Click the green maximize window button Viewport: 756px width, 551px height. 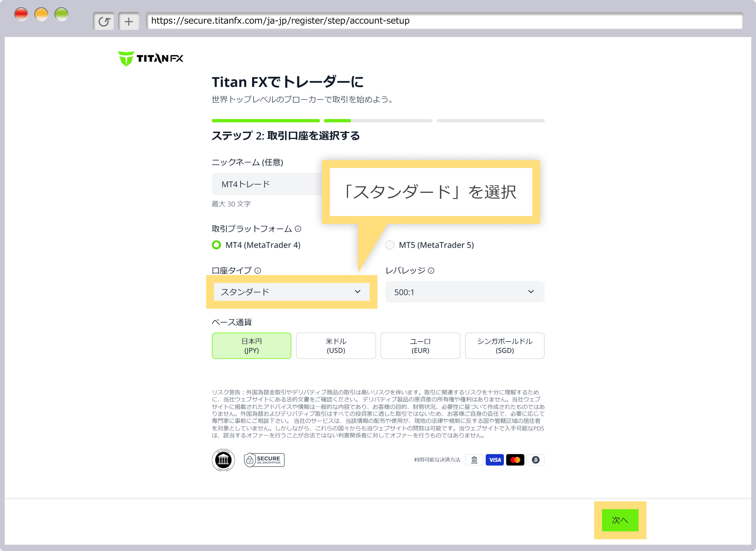click(61, 15)
